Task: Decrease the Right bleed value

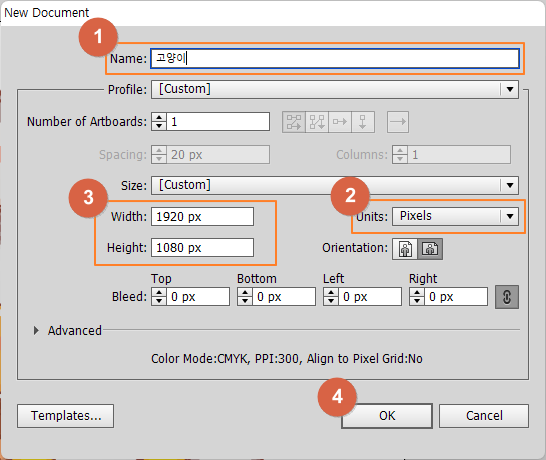Action: tap(417, 301)
